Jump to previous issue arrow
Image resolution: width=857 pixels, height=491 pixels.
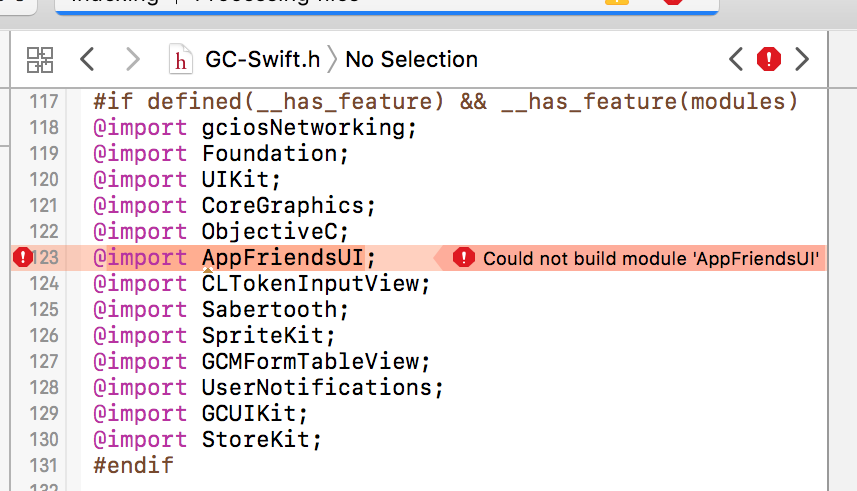click(736, 59)
